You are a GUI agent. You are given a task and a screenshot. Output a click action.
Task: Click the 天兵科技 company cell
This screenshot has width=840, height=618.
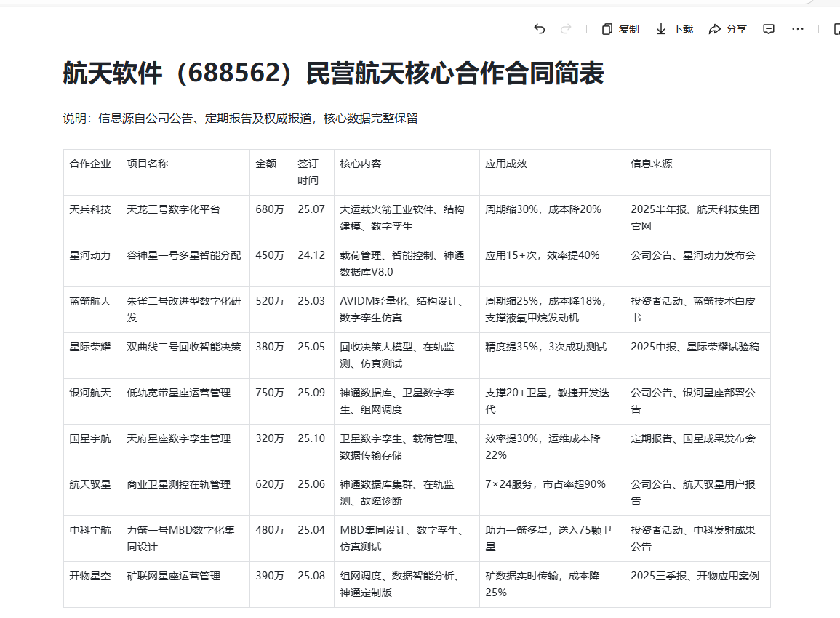click(92, 218)
